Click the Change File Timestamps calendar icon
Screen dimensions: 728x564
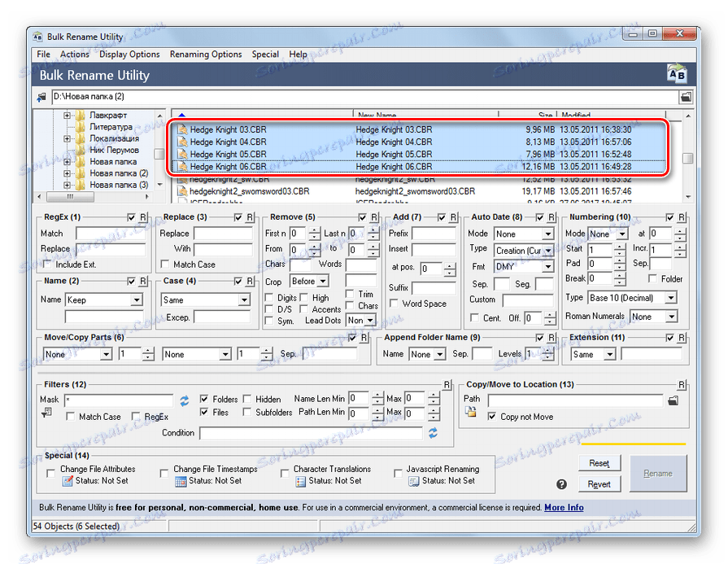181,481
